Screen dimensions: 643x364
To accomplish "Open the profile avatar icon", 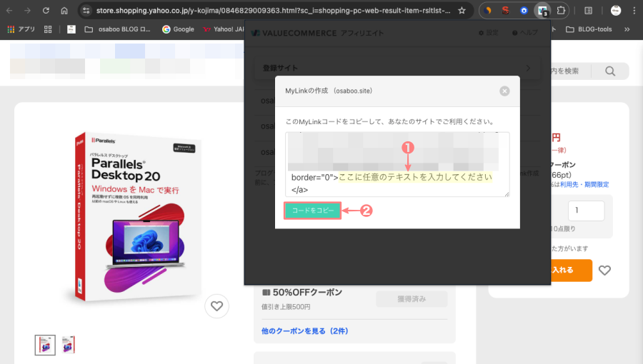I will 616,11.
